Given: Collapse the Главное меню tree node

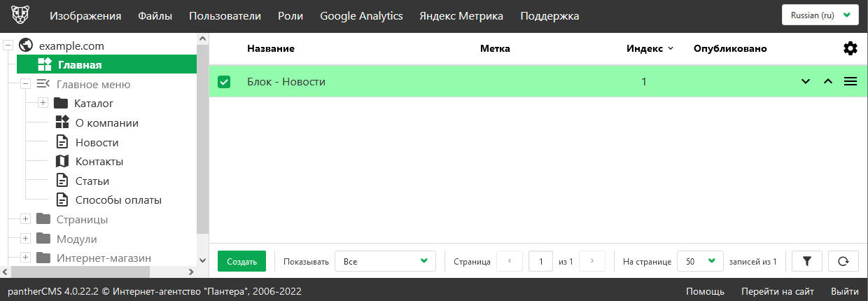Looking at the screenshot, I should (x=25, y=85).
